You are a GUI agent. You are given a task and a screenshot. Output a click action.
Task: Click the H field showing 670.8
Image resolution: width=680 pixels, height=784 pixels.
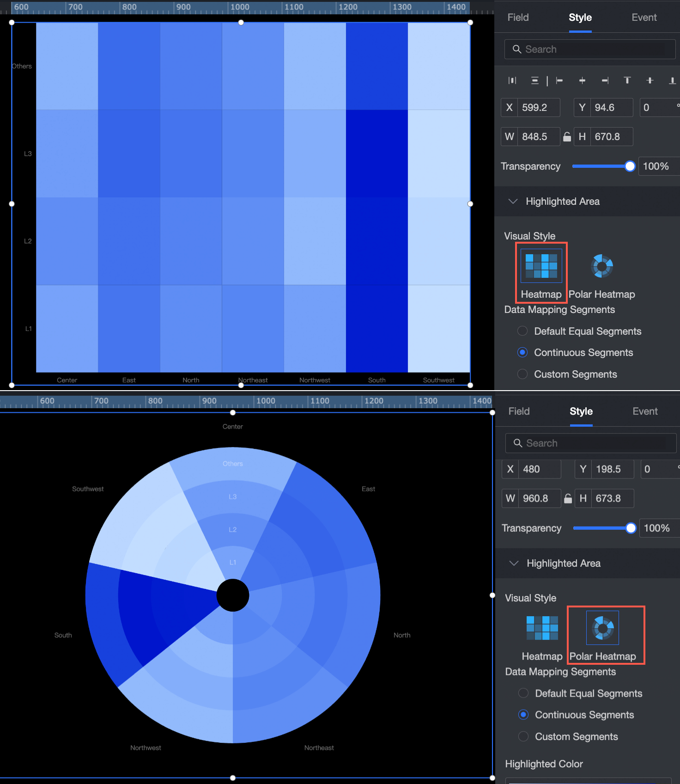point(611,137)
